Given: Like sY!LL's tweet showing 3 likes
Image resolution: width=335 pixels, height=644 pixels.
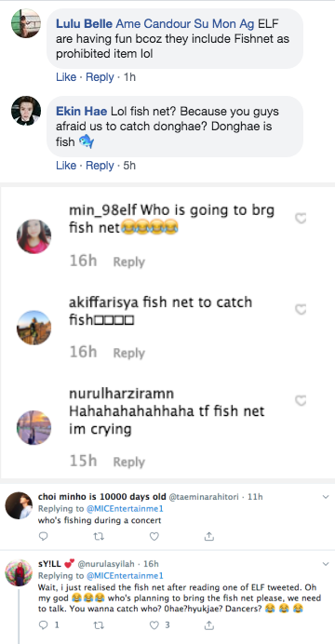Looking at the screenshot, I should coord(154,625).
